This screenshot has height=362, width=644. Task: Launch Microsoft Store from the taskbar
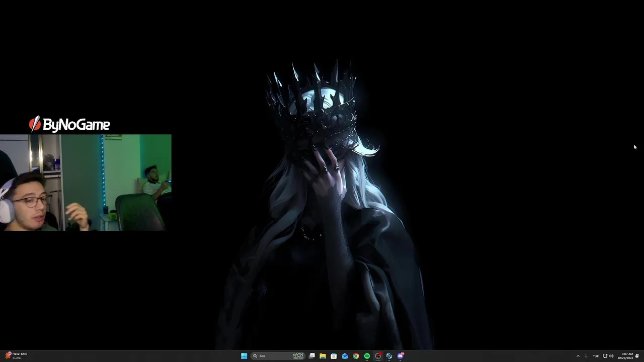(x=334, y=356)
